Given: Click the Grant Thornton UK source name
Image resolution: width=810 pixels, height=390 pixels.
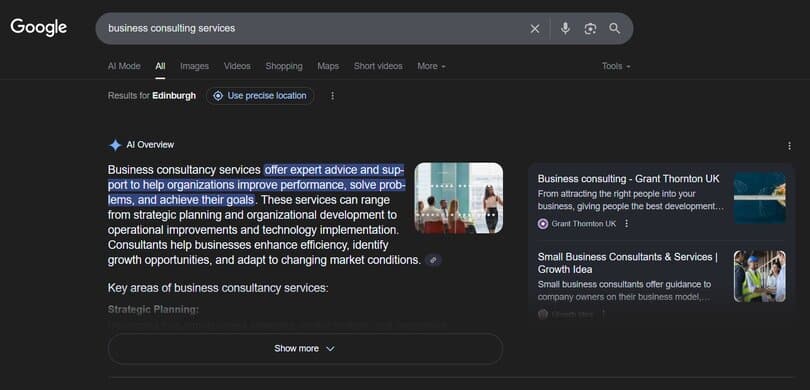Looking at the screenshot, I should [x=584, y=224].
